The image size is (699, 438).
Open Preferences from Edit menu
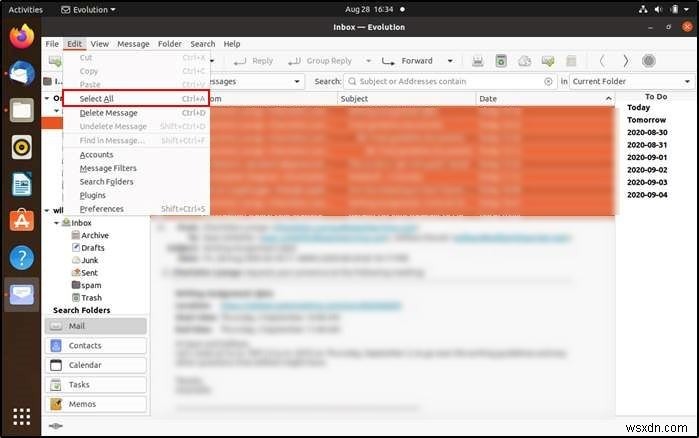tap(136, 209)
